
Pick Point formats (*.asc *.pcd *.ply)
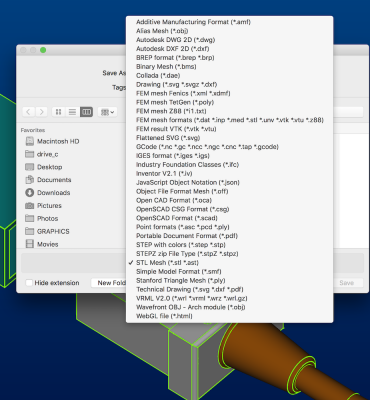tap(229, 227)
